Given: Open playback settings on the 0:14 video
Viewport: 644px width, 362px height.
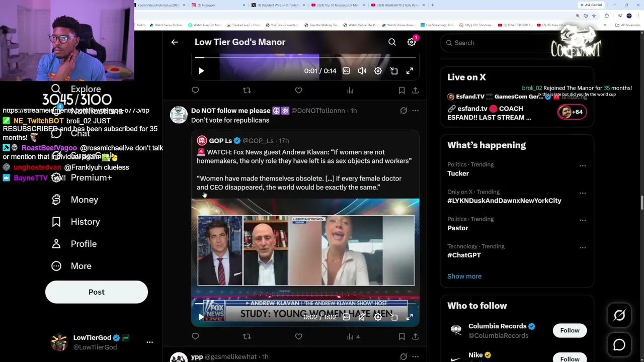Looking at the screenshot, I should click(378, 71).
